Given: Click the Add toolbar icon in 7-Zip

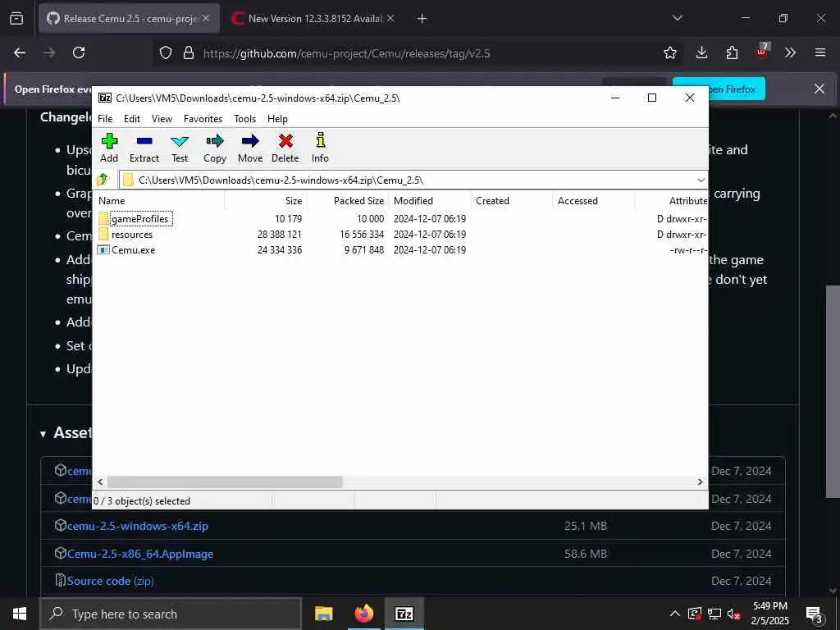Looking at the screenshot, I should (109, 148).
